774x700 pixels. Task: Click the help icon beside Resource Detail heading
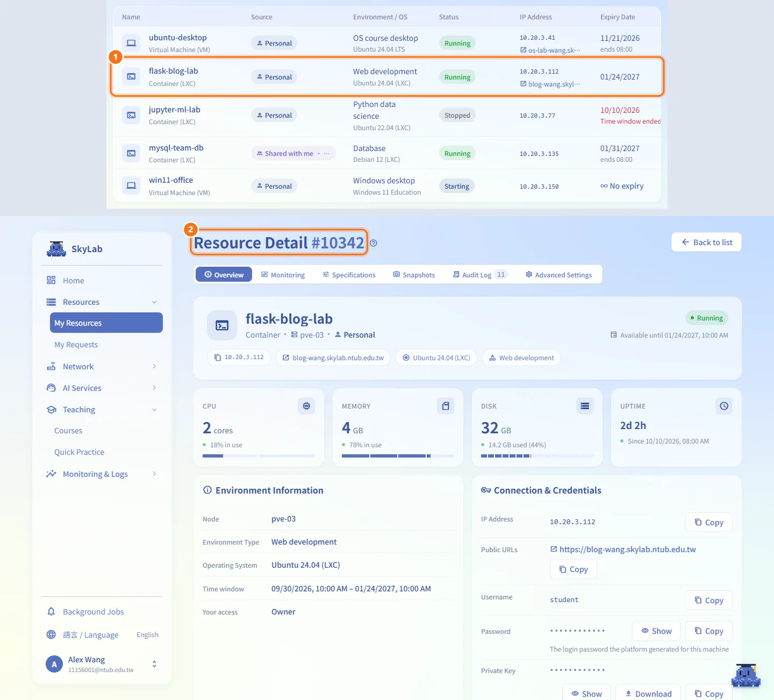tap(374, 243)
